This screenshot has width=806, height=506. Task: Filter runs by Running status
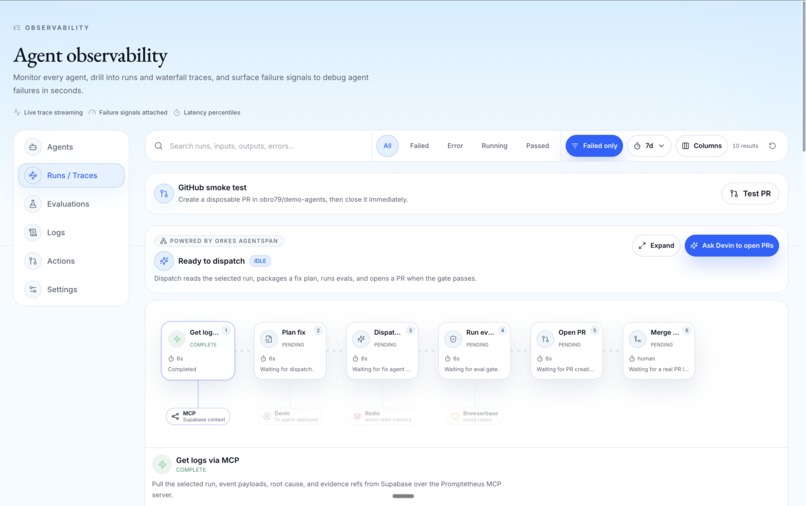click(494, 146)
